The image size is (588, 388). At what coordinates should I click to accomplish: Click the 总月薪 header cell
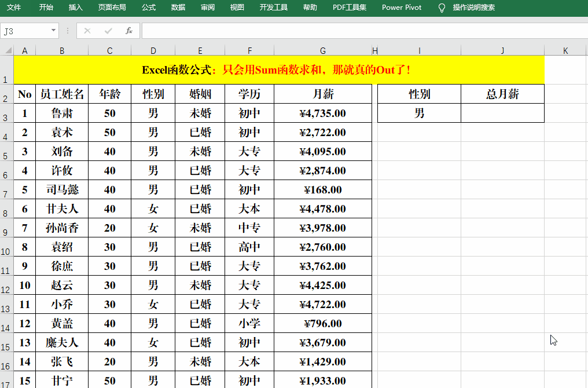tap(502, 94)
